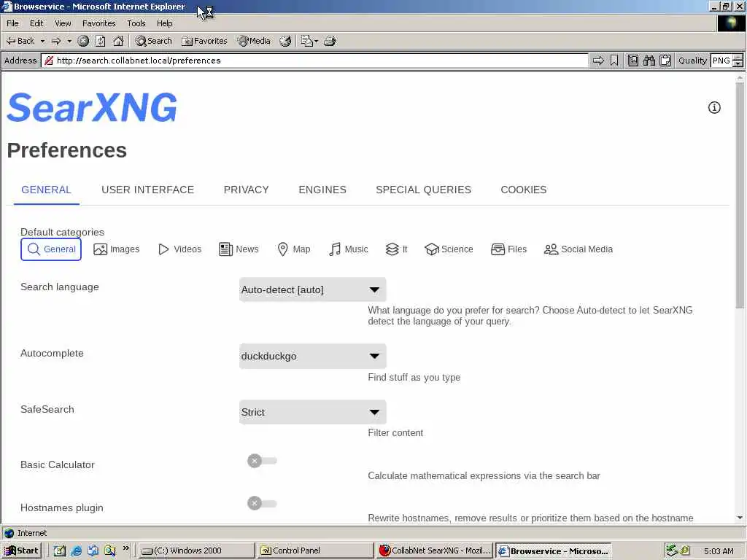Open the File menu
The width and height of the screenshot is (747, 560).
click(x=12, y=23)
